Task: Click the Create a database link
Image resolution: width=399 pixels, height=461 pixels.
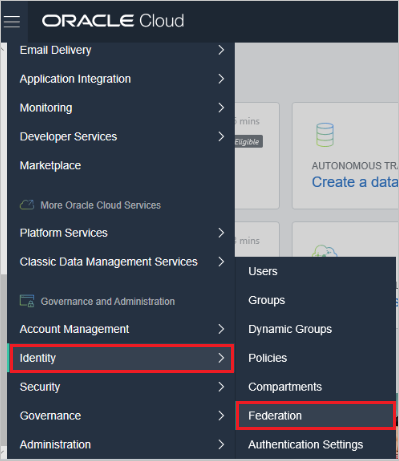Action: pyautogui.click(x=355, y=182)
